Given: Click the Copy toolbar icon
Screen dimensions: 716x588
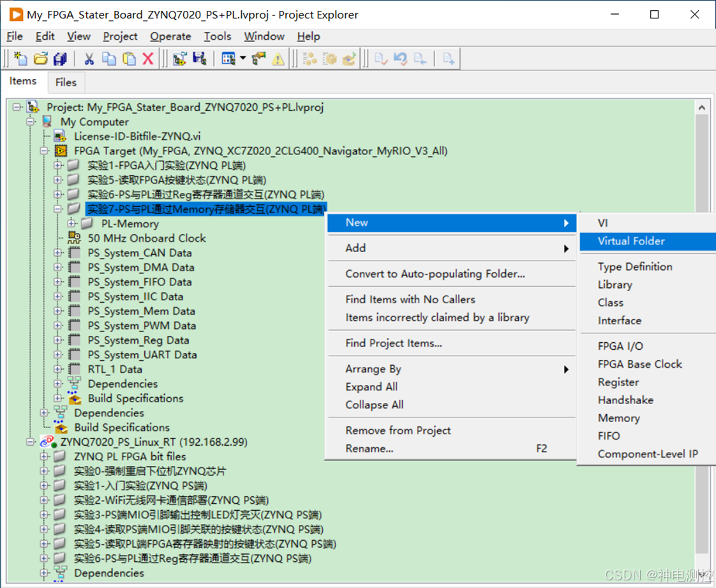Looking at the screenshot, I should [108, 59].
